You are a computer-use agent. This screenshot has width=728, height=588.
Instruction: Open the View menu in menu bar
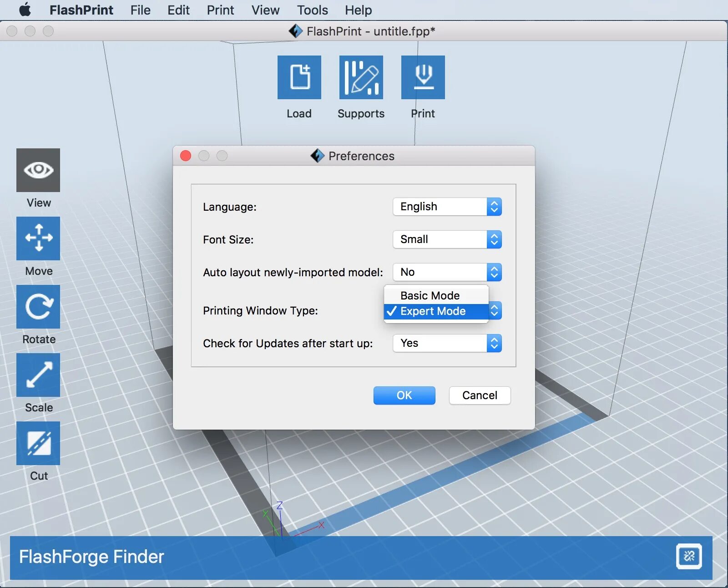coord(265,10)
